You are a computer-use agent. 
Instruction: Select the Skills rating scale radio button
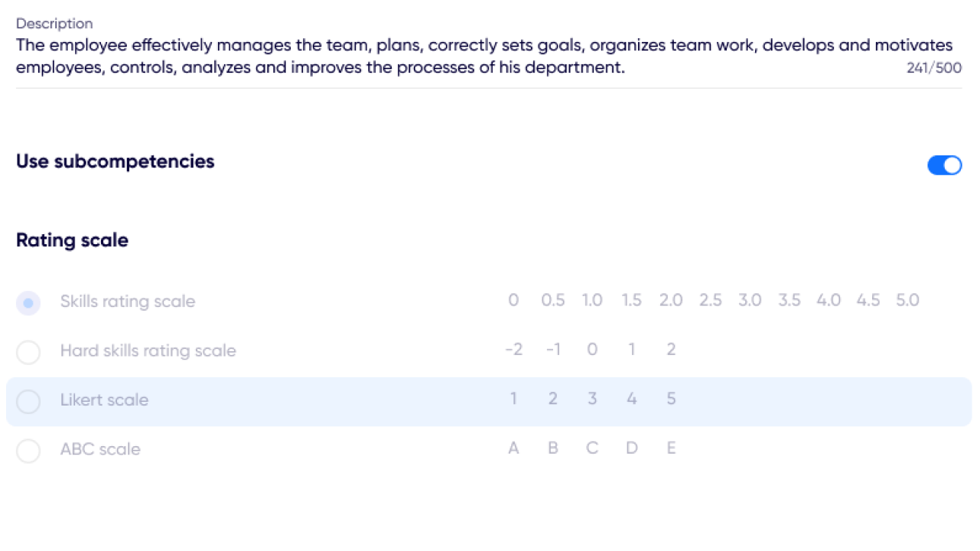28,303
